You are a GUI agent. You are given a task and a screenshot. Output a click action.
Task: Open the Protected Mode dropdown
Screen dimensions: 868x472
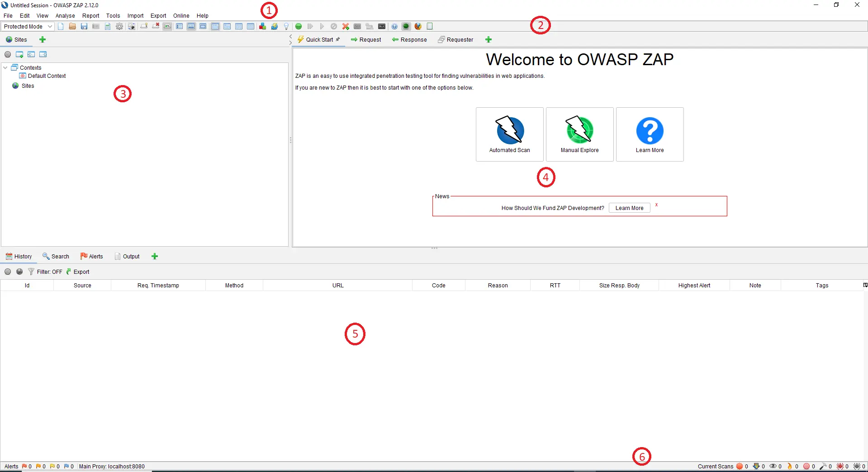click(x=27, y=26)
